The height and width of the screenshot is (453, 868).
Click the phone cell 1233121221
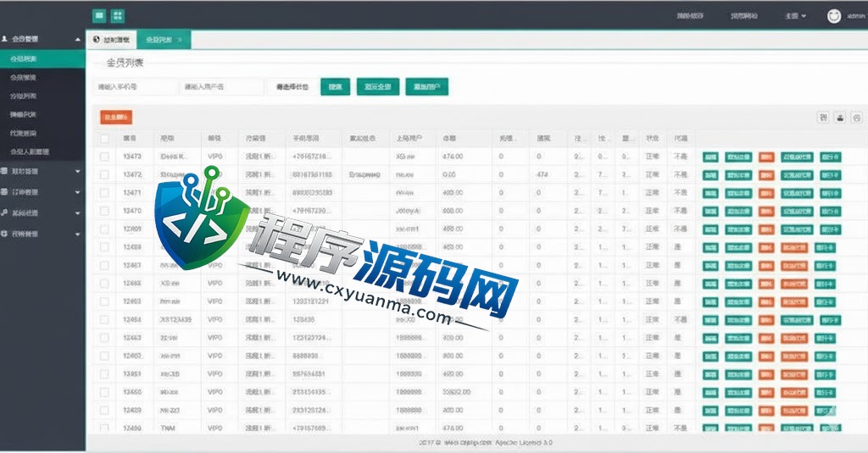(310, 301)
